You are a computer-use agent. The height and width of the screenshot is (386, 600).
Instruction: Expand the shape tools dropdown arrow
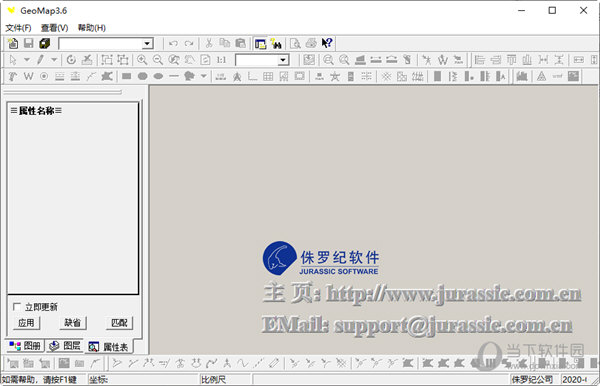point(204,77)
